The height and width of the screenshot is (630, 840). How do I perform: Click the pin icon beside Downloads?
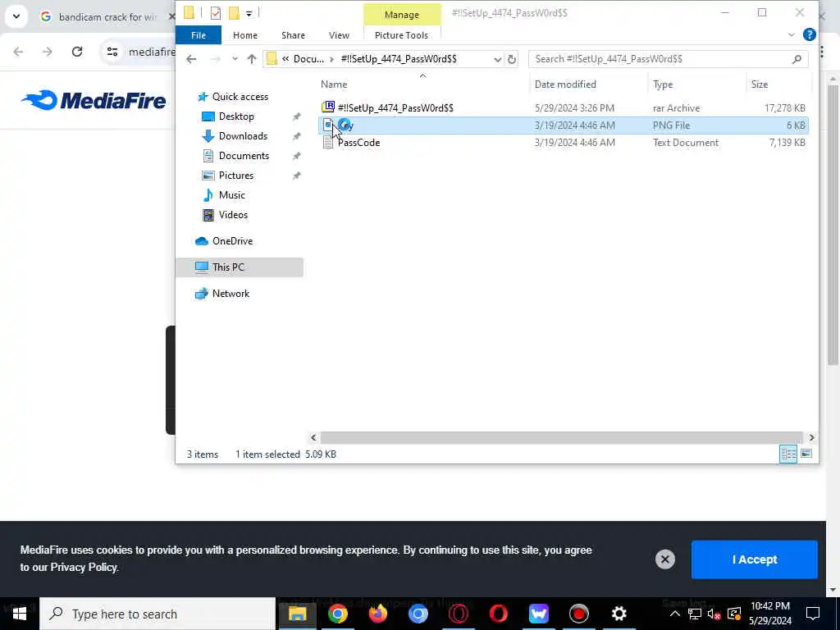[x=296, y=136]
